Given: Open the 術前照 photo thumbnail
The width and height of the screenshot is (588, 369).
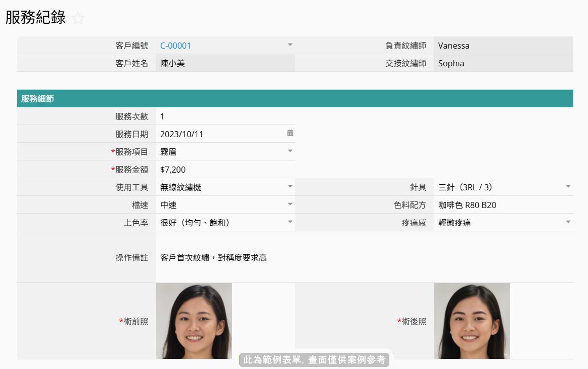Looking at the screenshot, I should coord(194,321).
